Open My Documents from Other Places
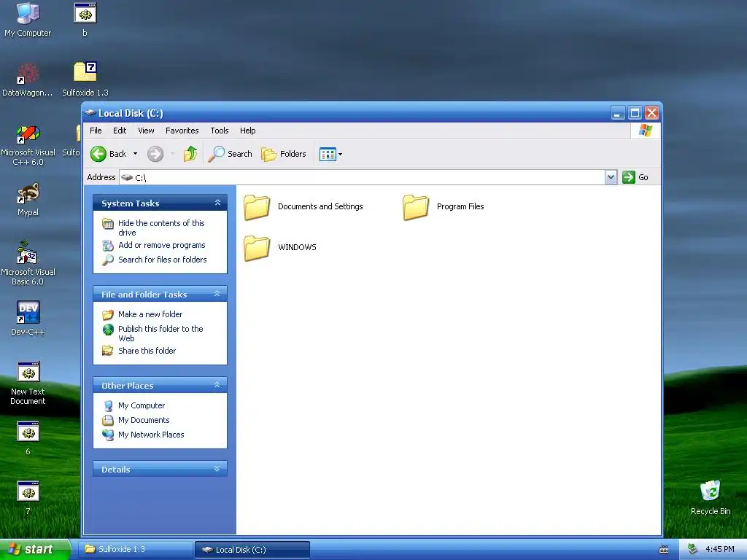 (x=144, y=420)
